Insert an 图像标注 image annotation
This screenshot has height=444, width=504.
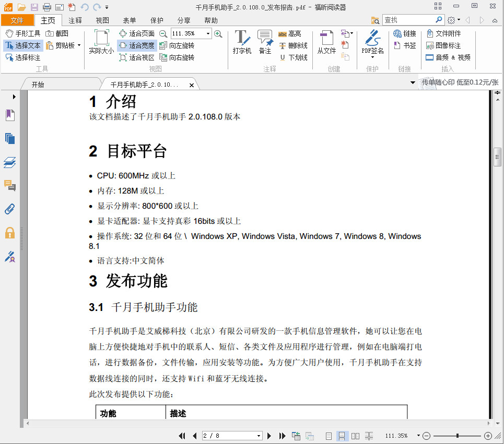click(443, 45)
